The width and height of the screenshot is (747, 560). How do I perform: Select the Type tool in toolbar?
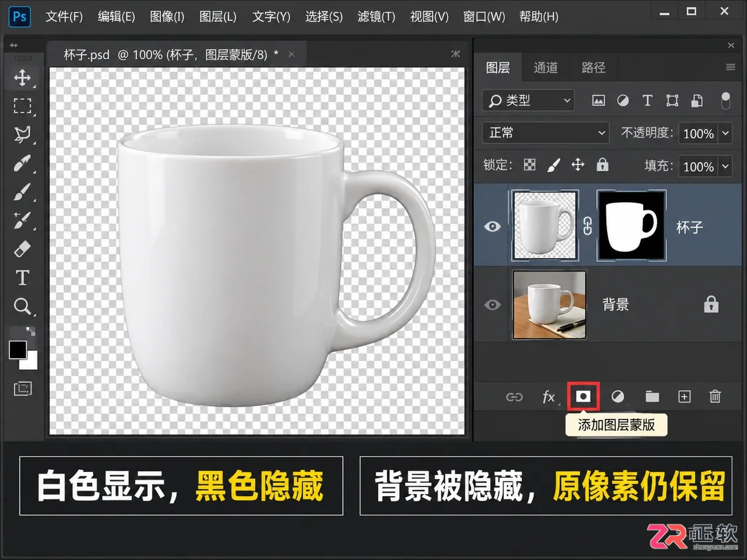pyautogui.click(x=22, y=278)
